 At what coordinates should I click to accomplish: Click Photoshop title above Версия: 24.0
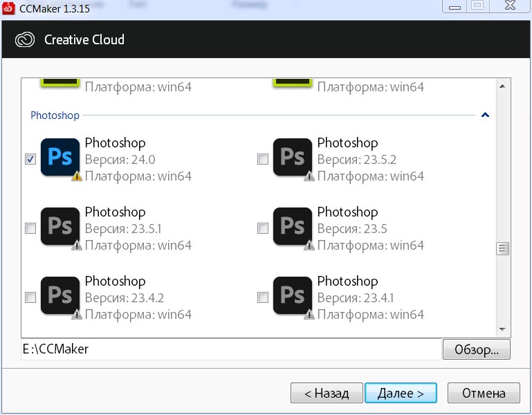coord(116,143)
